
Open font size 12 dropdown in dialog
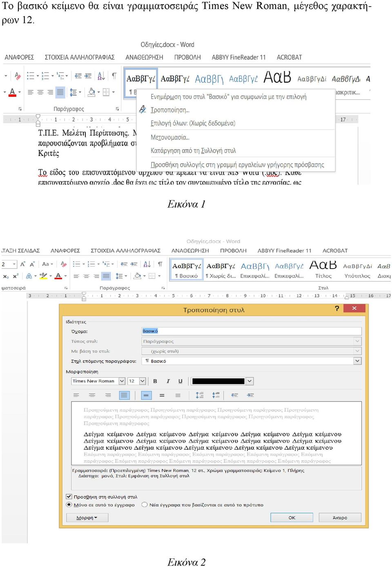(x=143, y=381)
